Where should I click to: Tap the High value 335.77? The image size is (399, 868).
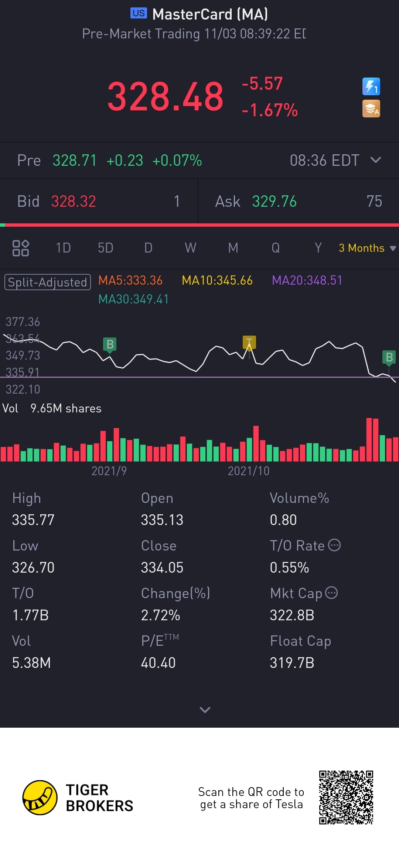point(33,520)
